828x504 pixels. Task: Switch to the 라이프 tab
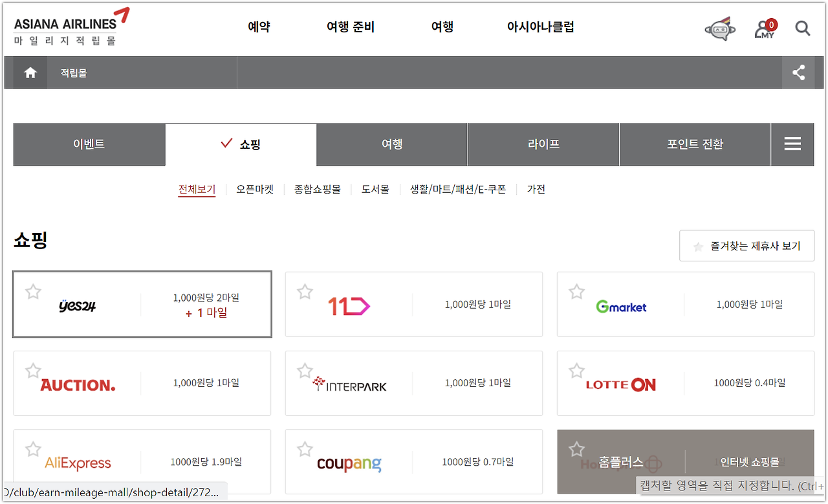click(543, 144)
